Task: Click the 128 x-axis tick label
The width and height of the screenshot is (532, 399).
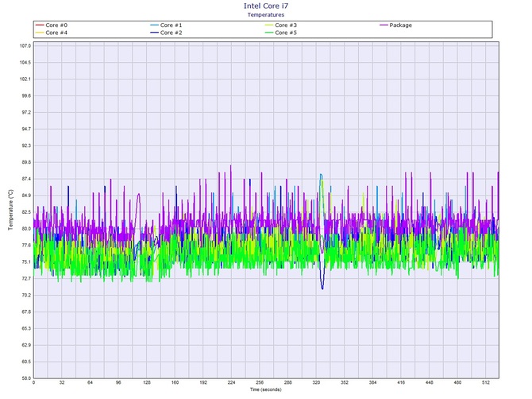Action: click(147, 382)
